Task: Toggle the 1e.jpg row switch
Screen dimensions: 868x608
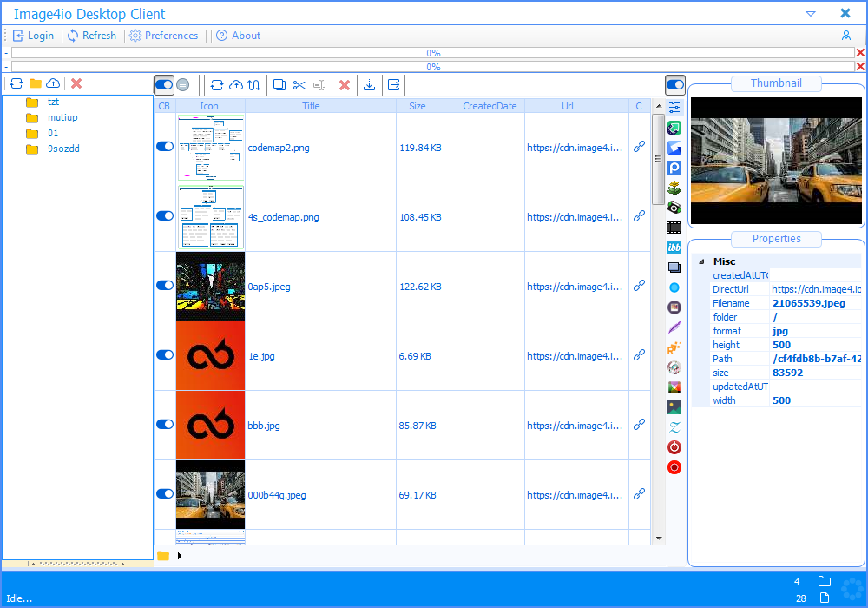Action: 165,355
